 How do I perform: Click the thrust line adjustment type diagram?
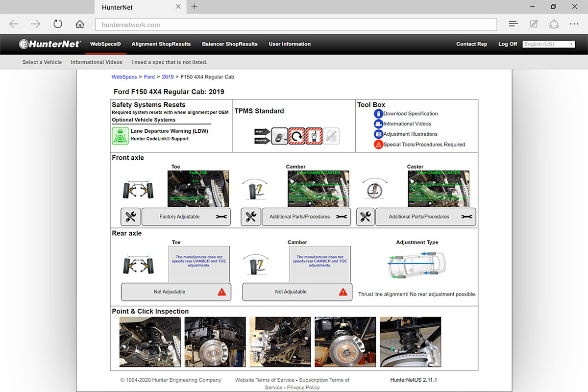pyautogui.click(x=417, y=265)
